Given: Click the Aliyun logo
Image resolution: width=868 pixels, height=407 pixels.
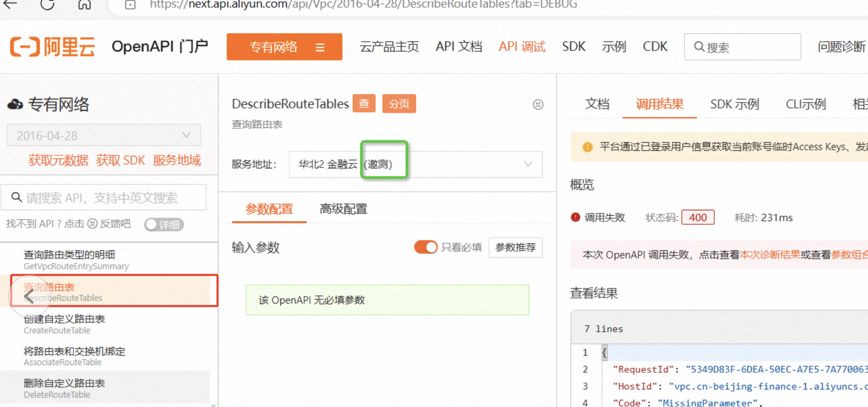Looking at the screenshot, I should (53, 47).
